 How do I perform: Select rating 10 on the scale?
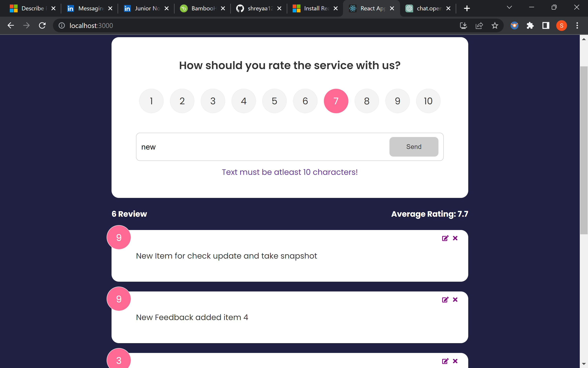[428, 101]
